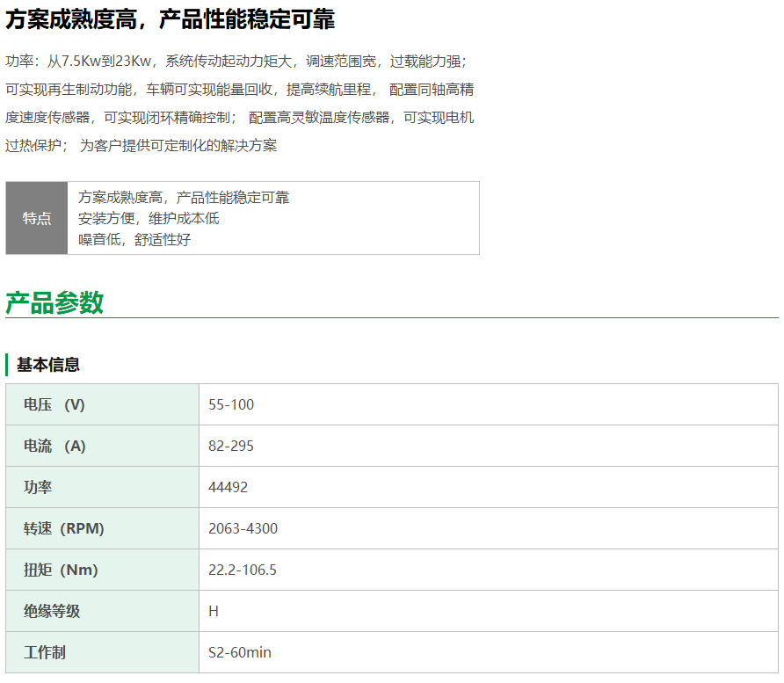Viewport: 784px width, 683px height.
Task: Click the green 产品参数 heading
Action: (54, 302)
